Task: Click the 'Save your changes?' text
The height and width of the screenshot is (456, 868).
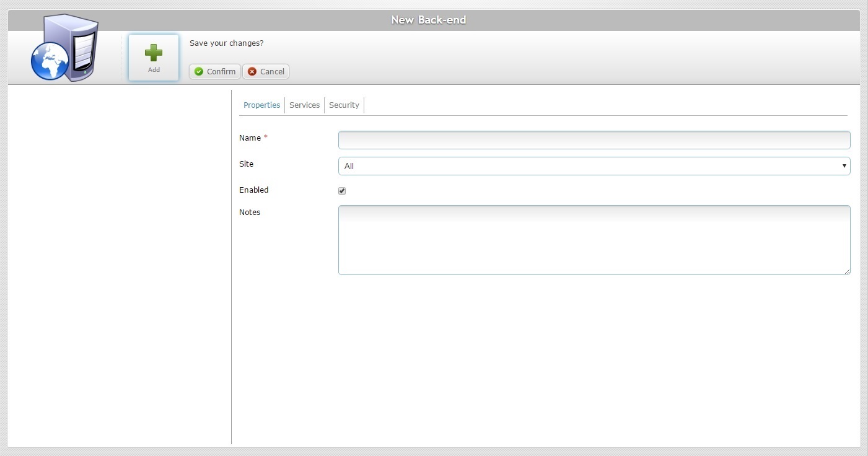Action: pos(227,43)
